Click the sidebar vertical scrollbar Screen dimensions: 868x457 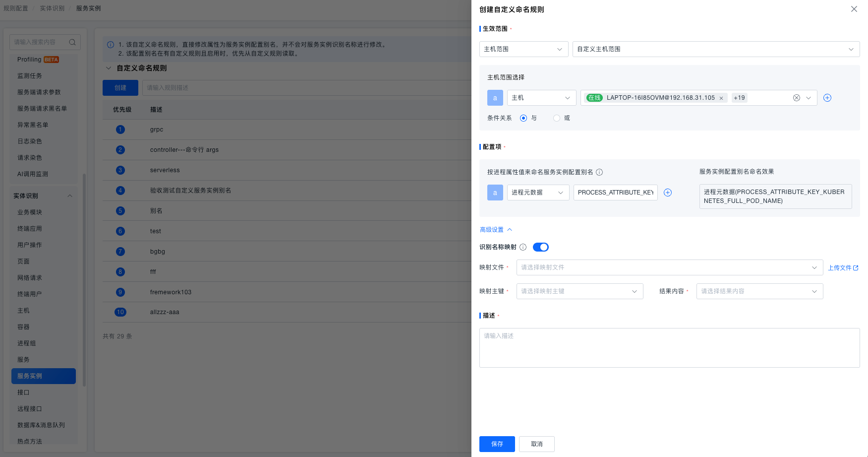(84, 280)
